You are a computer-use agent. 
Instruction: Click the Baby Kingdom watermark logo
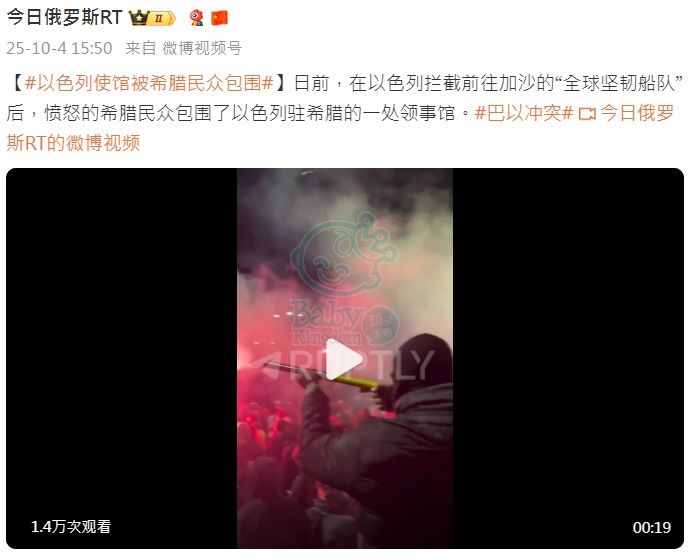click(345, 278)
